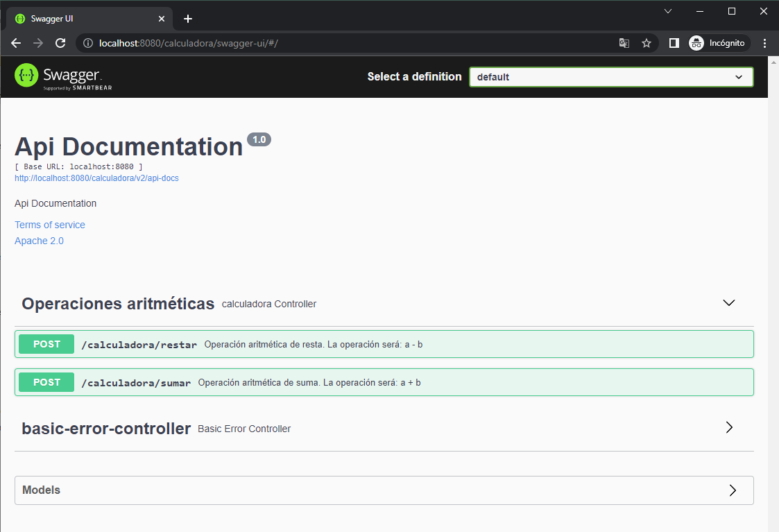Reload the page with the refresh icon
This screenshot has width=779, height=532.
pyautogui.click(x=60, y=42)
